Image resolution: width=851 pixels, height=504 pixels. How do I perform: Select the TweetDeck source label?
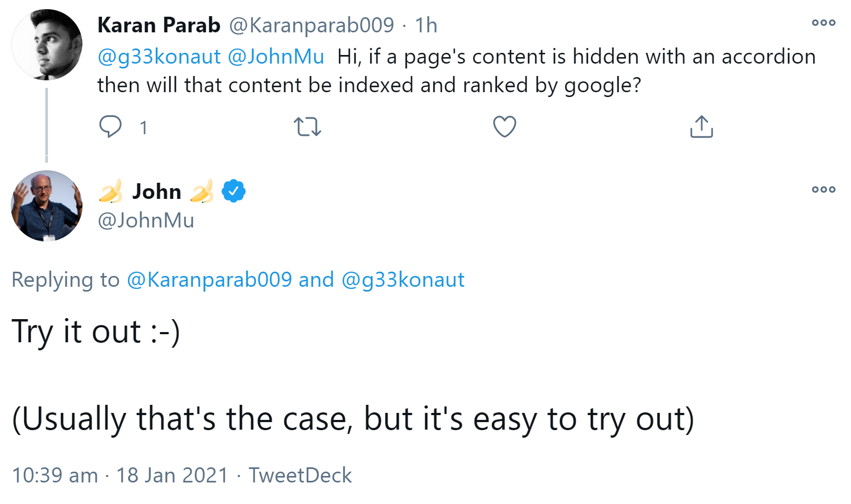point(300,475)
